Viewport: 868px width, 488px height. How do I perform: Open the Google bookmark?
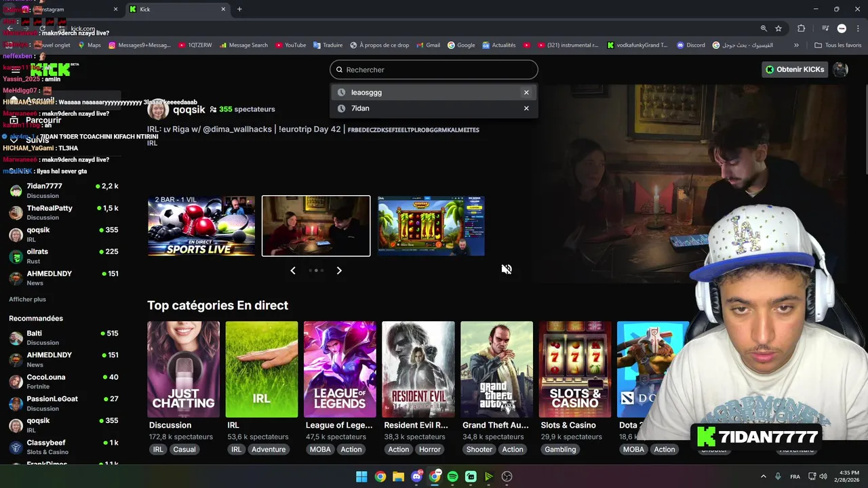(461, 45)
